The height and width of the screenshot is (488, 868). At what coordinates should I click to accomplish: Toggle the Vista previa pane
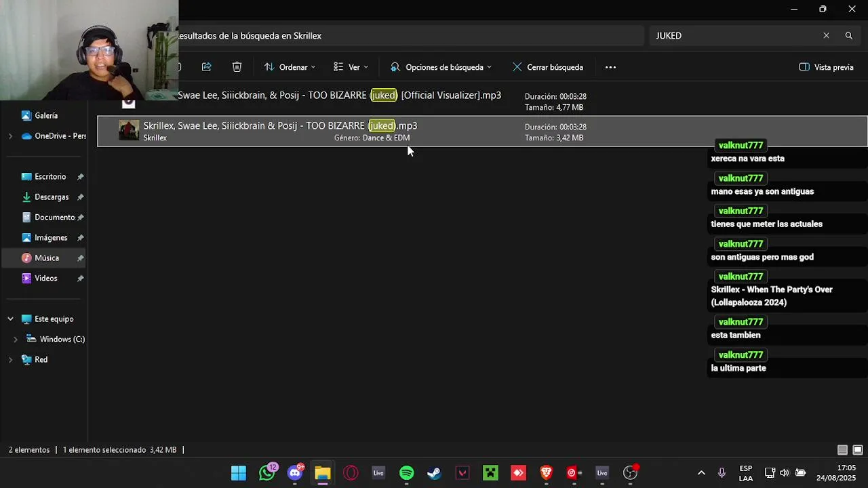pyautogui.click(x=826, y=67)
